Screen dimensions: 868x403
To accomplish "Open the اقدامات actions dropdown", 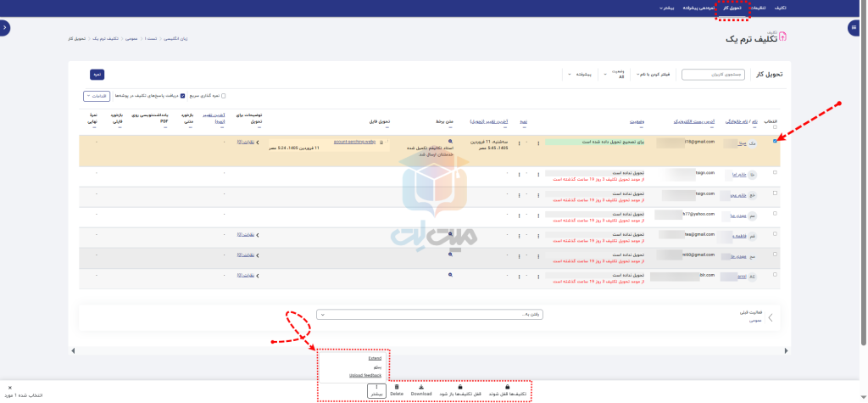I will point(97,96).
